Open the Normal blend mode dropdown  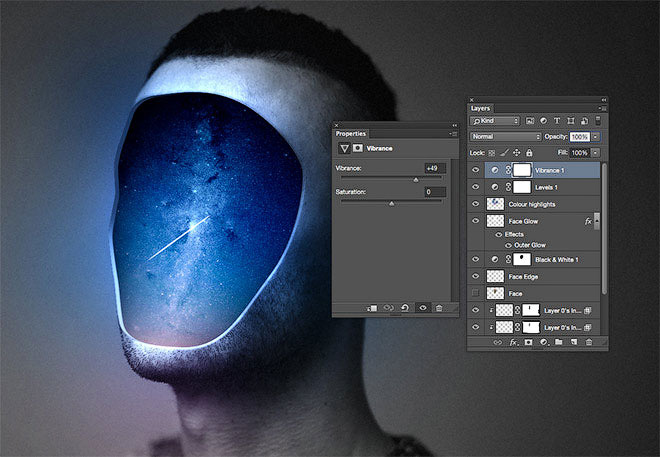505,136
